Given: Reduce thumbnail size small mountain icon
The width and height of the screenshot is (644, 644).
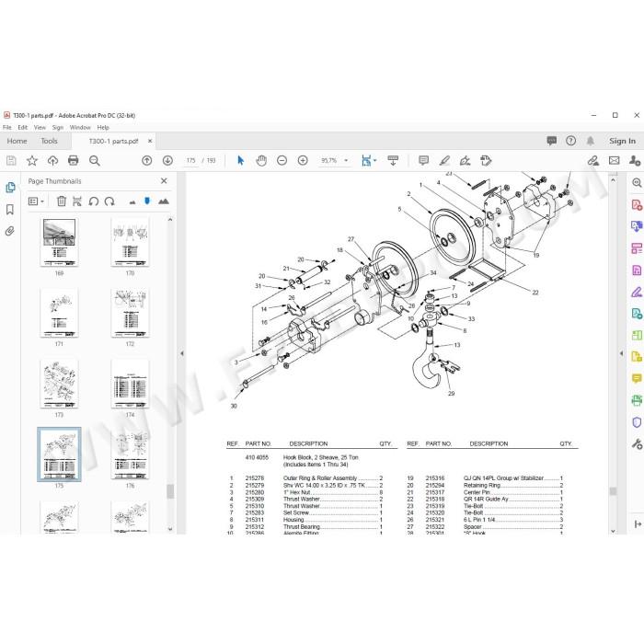Looking at the screenshot, I should (x=132, y=202).
